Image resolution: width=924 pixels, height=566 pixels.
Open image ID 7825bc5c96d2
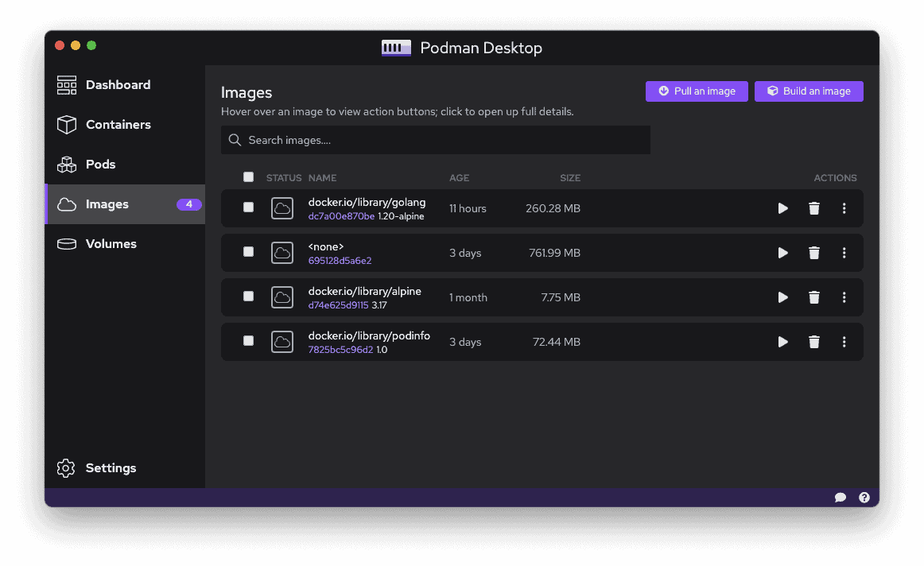(340, 349)
